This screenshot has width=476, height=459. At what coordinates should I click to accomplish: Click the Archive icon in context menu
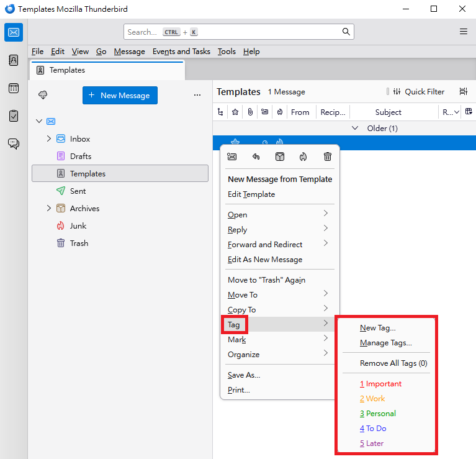point(280,157)
